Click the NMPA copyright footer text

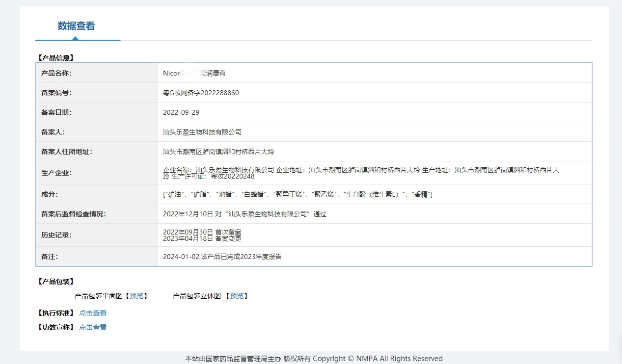click(314, 359)
